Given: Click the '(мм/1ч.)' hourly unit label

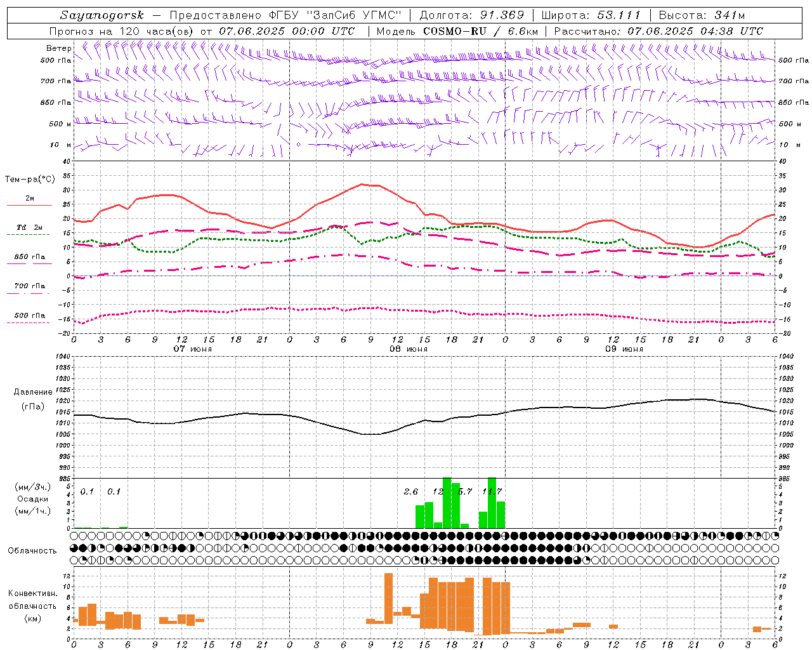Looking at the screenshot, I should point(32,510).
